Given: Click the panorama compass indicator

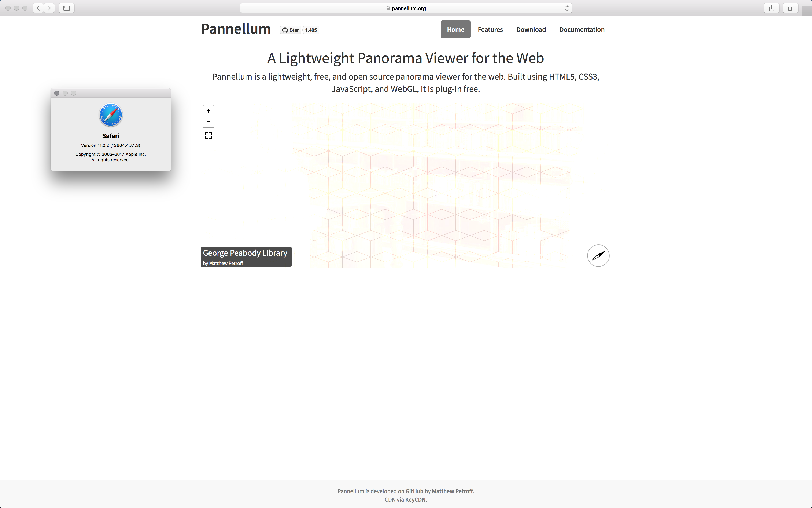Looking at the screenshot, I should pos(598,256).
